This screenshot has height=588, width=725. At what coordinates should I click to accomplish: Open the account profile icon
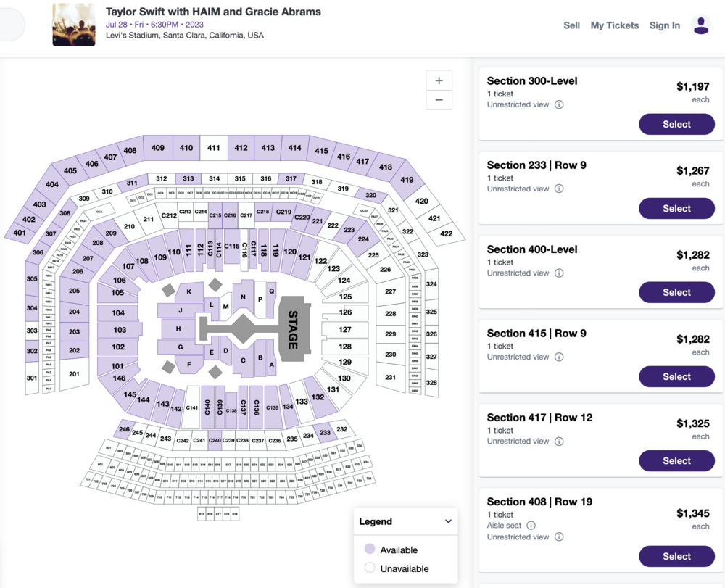[701, 25]
